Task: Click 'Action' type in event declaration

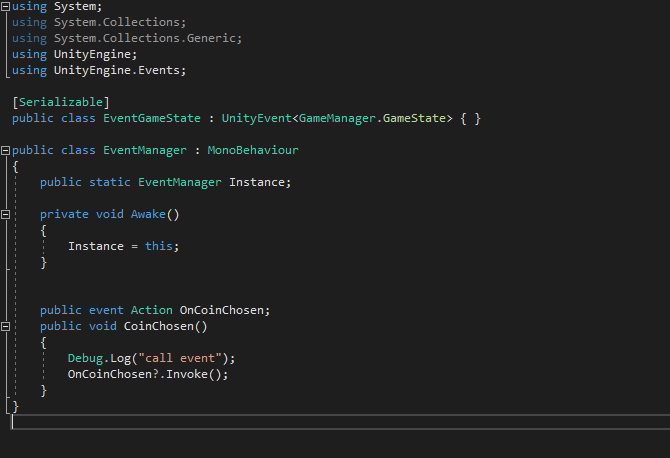Action: [152, 310]
